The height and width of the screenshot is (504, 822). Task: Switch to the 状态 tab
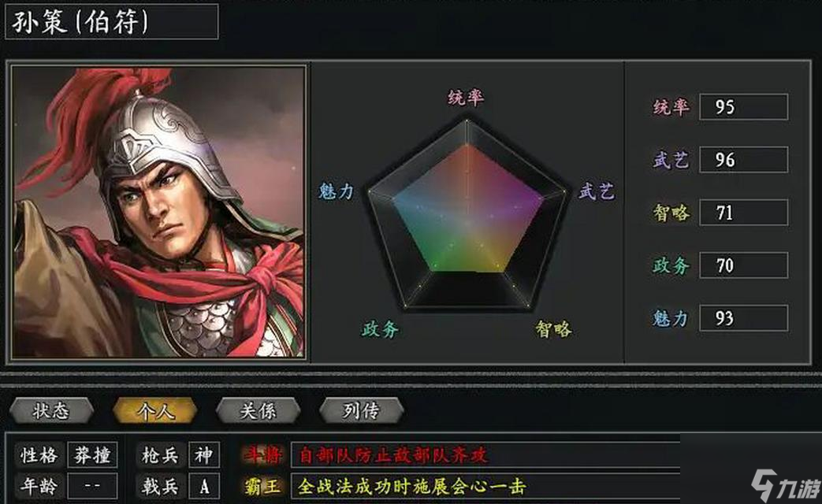(x=51, y=410)
